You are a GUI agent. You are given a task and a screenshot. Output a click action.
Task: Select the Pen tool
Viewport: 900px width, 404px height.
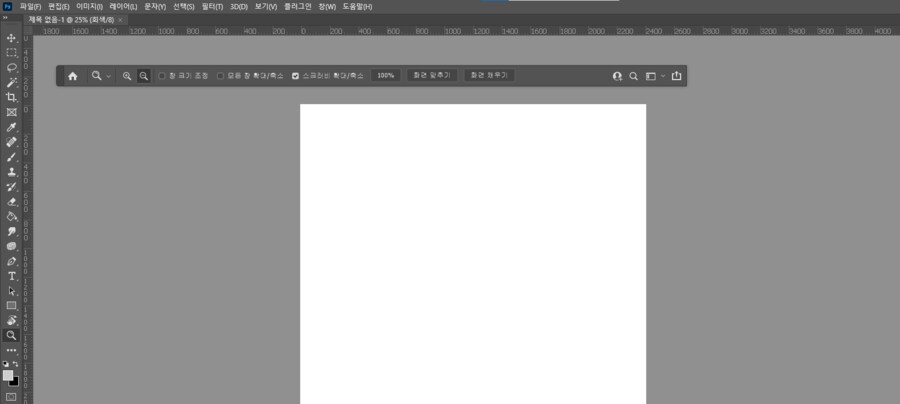11,261
